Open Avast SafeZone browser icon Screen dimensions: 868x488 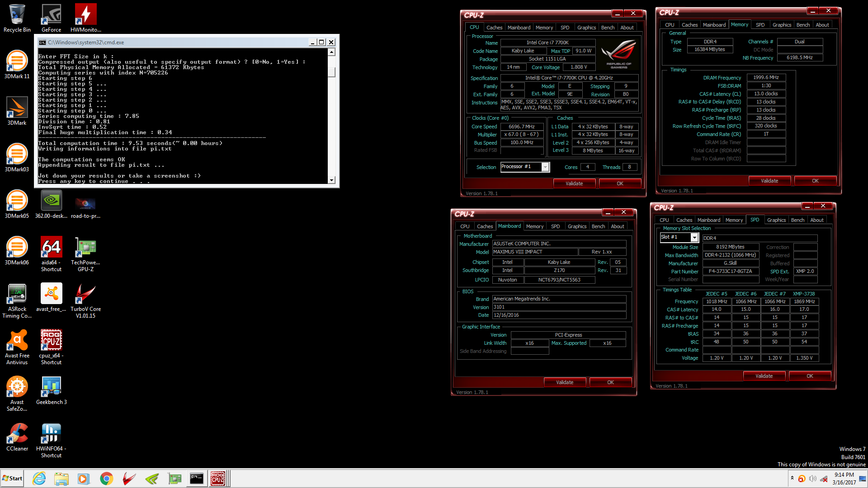coord(17,394)
